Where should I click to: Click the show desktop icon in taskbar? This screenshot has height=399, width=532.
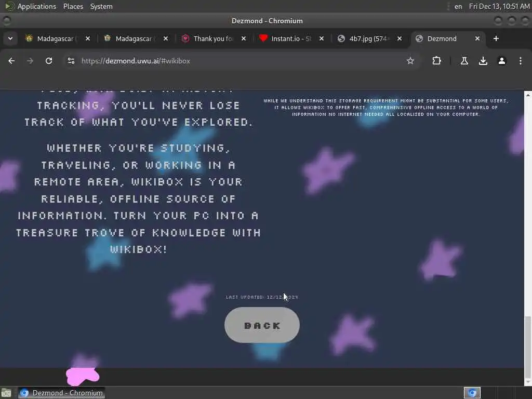coord(6,393)
